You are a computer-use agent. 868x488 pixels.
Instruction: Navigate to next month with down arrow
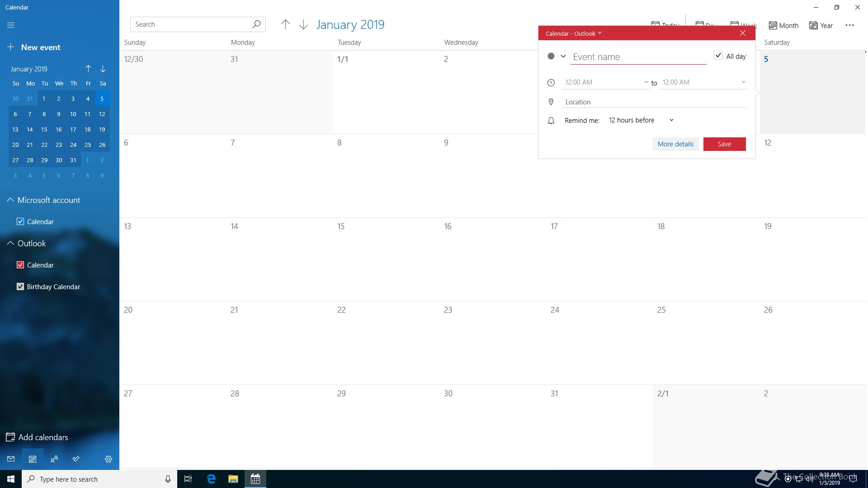[303, 24]
